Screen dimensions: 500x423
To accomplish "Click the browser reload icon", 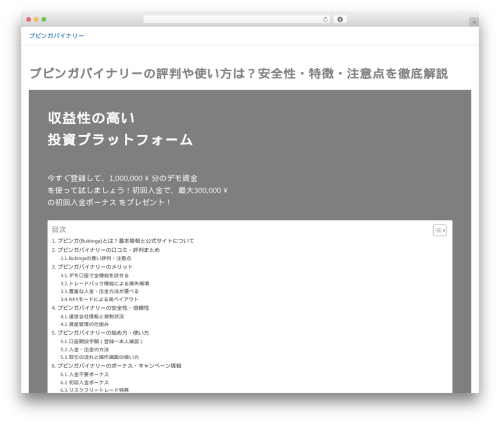I will click(325, 20).
